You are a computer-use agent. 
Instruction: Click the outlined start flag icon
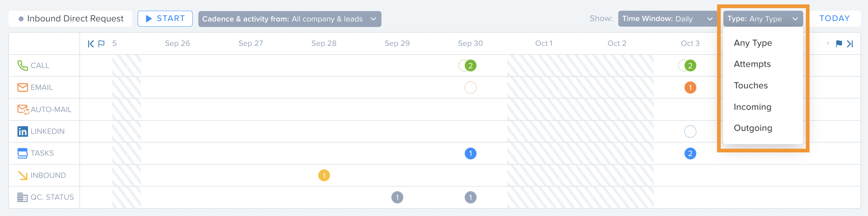point(101,44)
